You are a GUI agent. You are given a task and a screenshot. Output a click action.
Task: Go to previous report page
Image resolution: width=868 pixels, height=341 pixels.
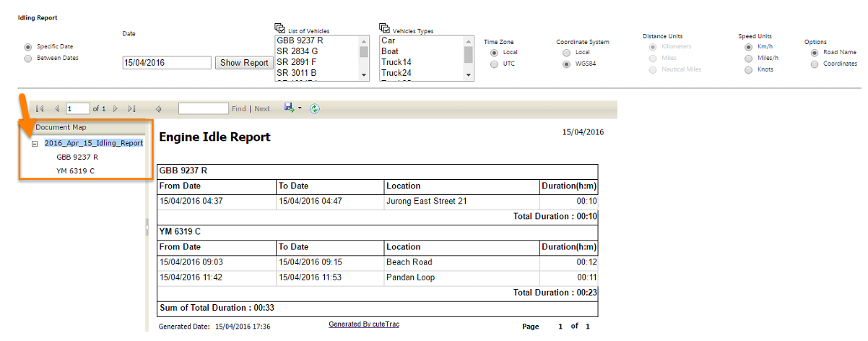pyautogui.click(x=56, y=108)
